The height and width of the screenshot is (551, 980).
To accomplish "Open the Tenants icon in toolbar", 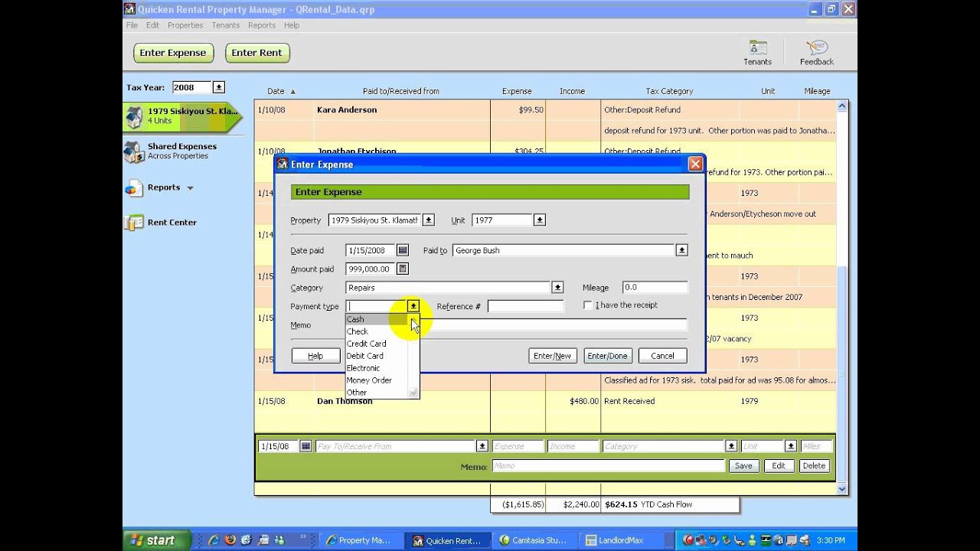I will [x=757, y=53].
